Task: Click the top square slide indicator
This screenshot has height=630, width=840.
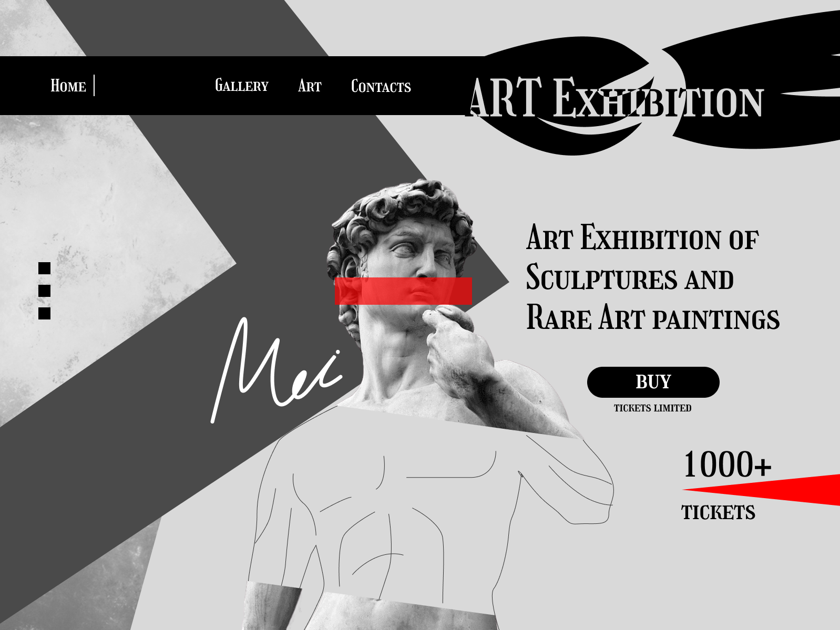Action: [44, 268]
